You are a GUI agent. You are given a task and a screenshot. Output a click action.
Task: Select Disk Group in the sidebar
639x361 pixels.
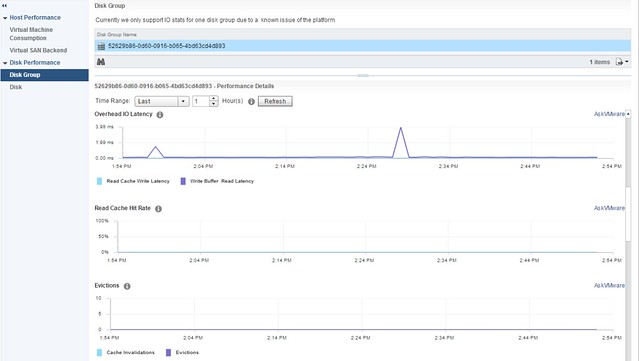44,75
